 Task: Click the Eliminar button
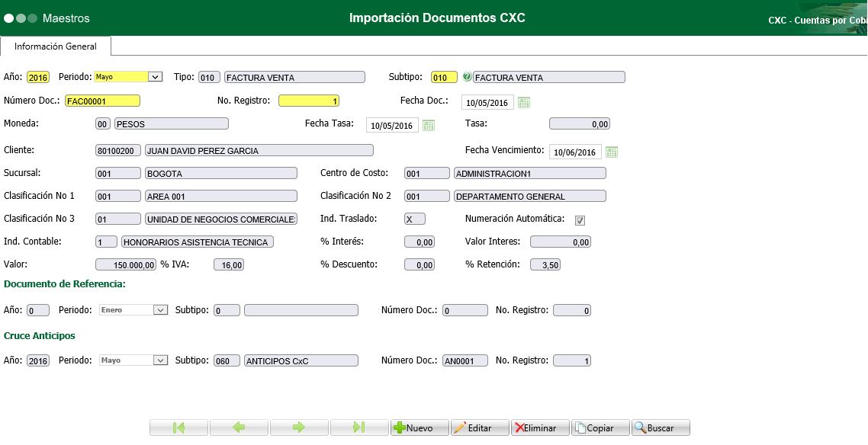coord(540,427)
